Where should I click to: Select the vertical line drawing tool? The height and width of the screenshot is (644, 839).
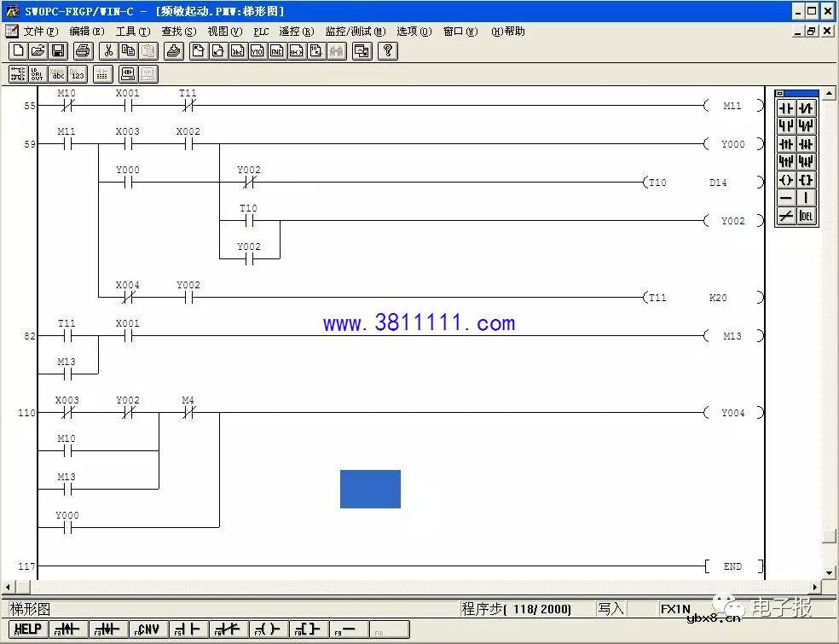click(806, 197)
